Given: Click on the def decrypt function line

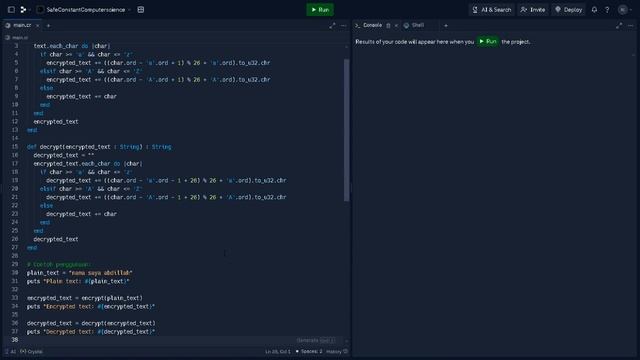Looking at the screenshot, I should click(99, 147).
